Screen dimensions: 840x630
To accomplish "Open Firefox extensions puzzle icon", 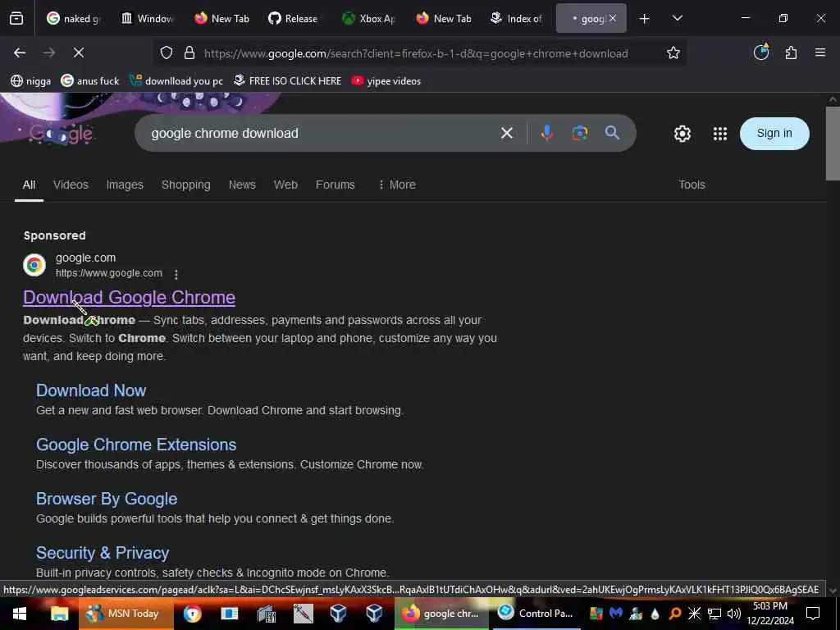I will [791, 52].
